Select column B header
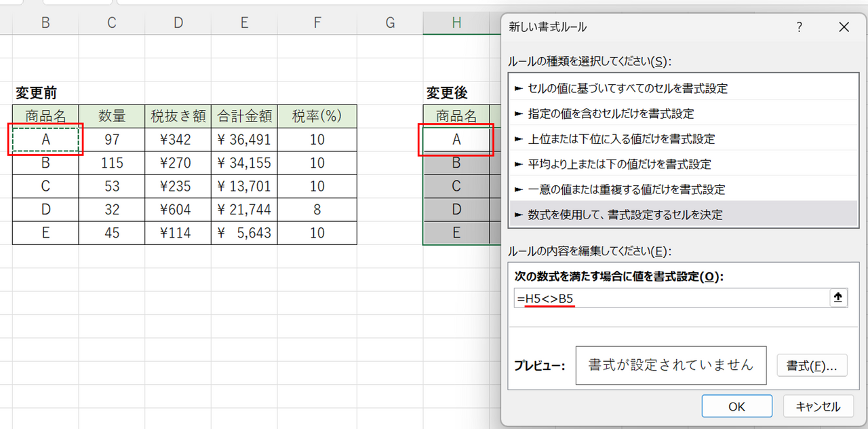This screenshot has width=868, height=429. coord(45,23)
